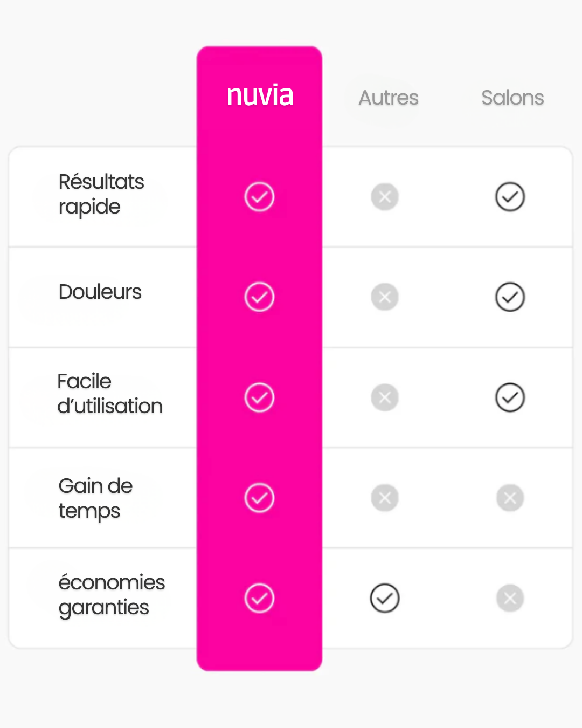Select the Autres column header
Viewport: 582px width, 728px height.
389,98
